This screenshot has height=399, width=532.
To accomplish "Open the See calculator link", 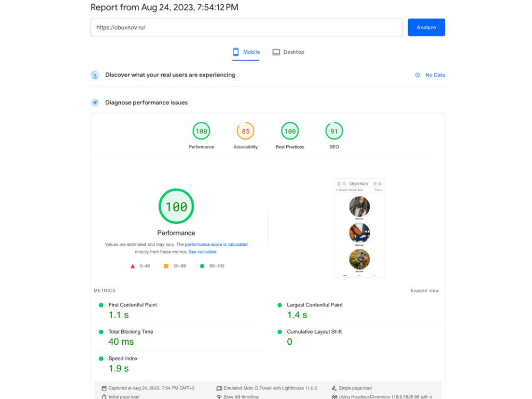I will [x=203, y=252].
